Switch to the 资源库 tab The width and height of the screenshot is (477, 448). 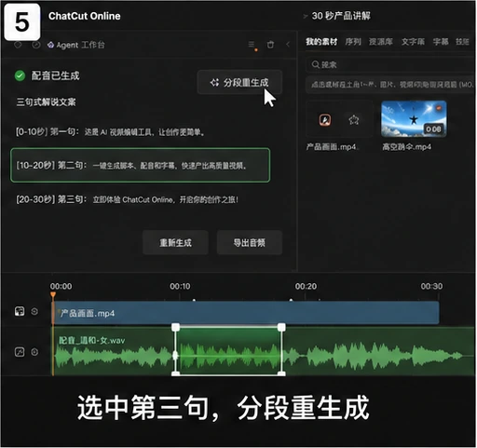(381, 42)
